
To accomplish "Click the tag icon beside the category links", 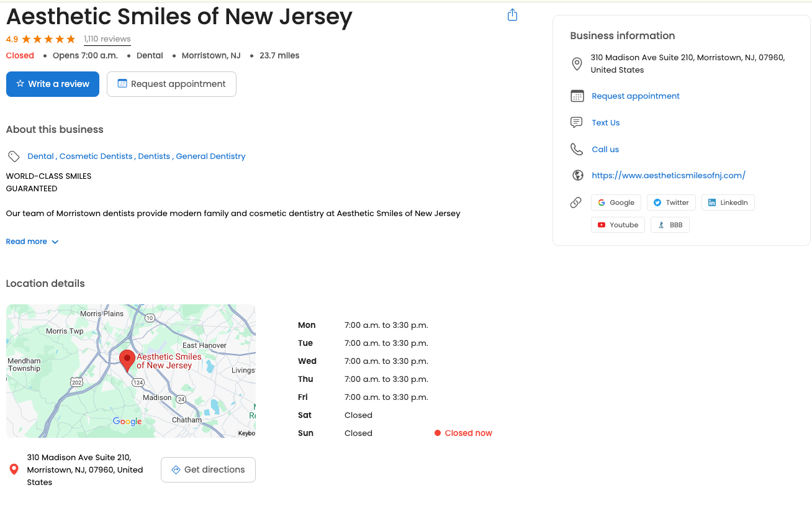I will (x=14, y=156).
